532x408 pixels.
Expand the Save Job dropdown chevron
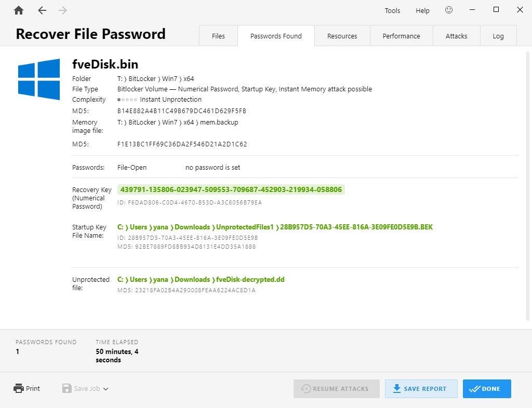pyautogui.click(x=105, y=389)
